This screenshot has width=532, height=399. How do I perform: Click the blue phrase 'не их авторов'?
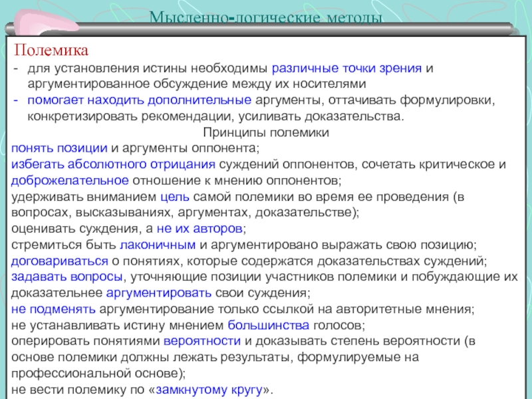click(199, 229)
